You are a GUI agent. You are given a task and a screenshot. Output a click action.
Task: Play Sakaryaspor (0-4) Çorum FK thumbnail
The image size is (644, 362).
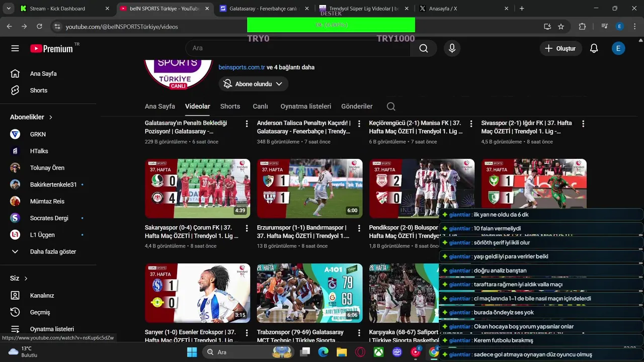[198, 189]
